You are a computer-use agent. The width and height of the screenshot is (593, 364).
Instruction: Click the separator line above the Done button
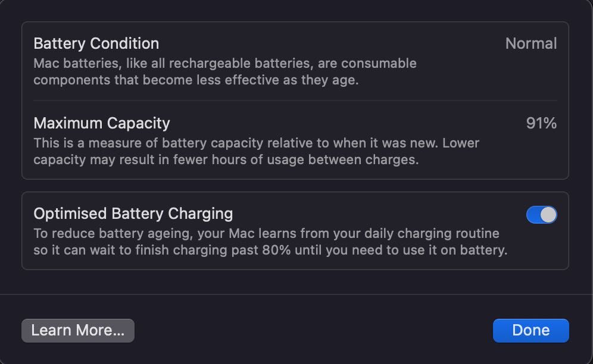coord(296,294)
